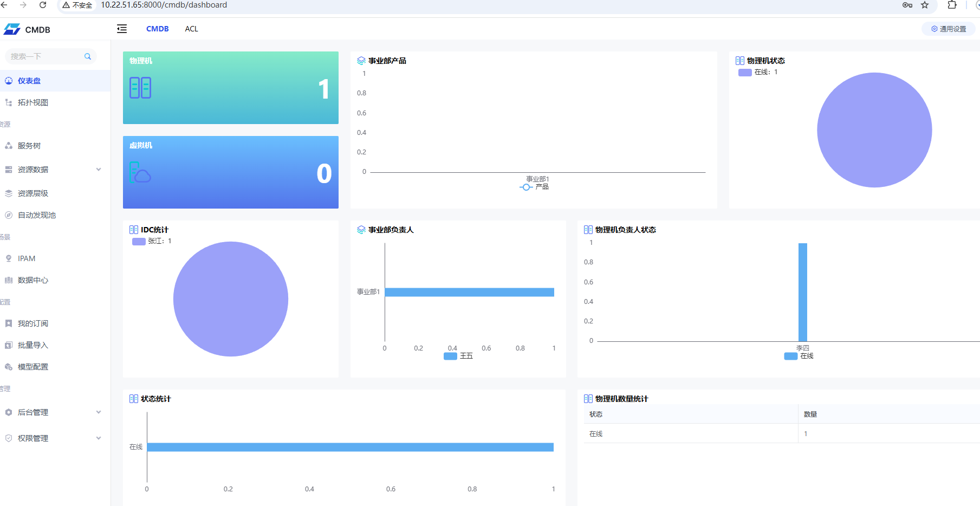This screenshot has width=980, height=506.
Task: Toggle 在线 legend in 物理机状态 chart
Action: [758, 72]
